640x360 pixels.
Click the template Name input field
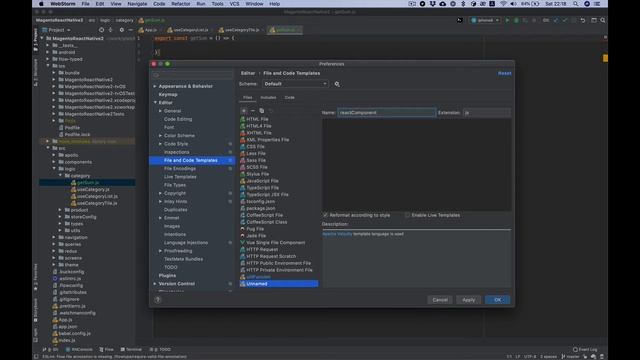387,113
